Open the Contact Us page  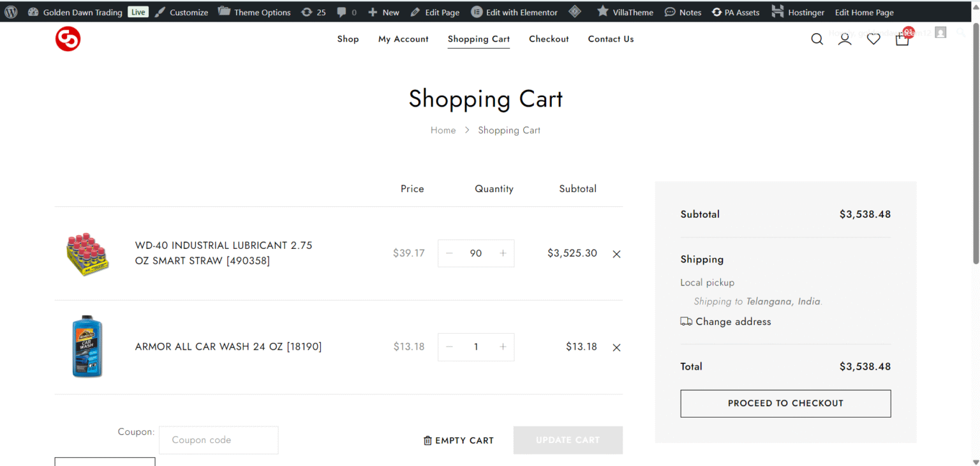(611, 39)
